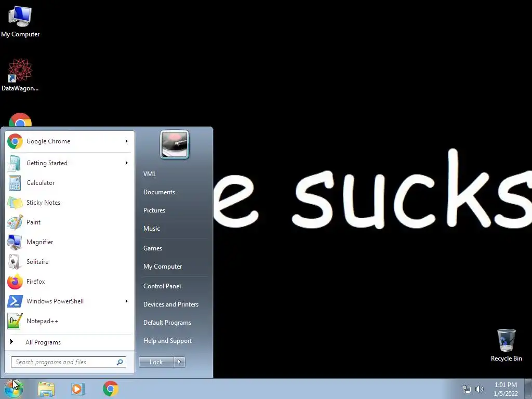Open Chrome from the taskbar
The width and height of the screenshot is (532, 399).
pyautogui.click(x=111, y=389)
